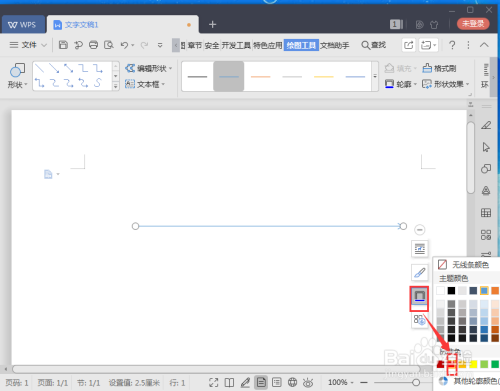Click Text Box (文本框) button
This screenshot has height=391, width=500.
coord(145,84)
